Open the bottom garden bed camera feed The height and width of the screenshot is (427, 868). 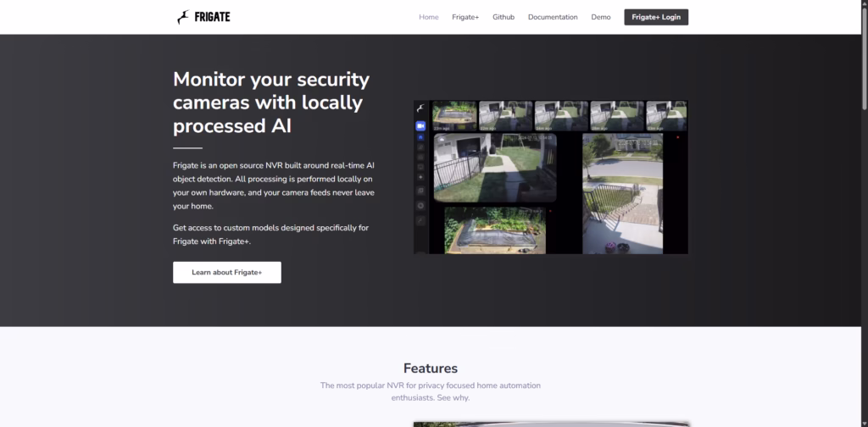496,230
